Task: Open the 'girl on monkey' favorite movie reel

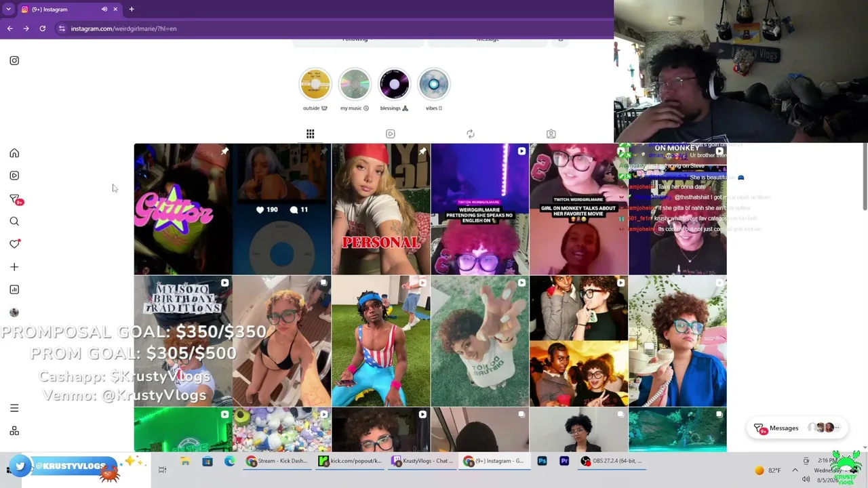Action: (x=579, y=209)
